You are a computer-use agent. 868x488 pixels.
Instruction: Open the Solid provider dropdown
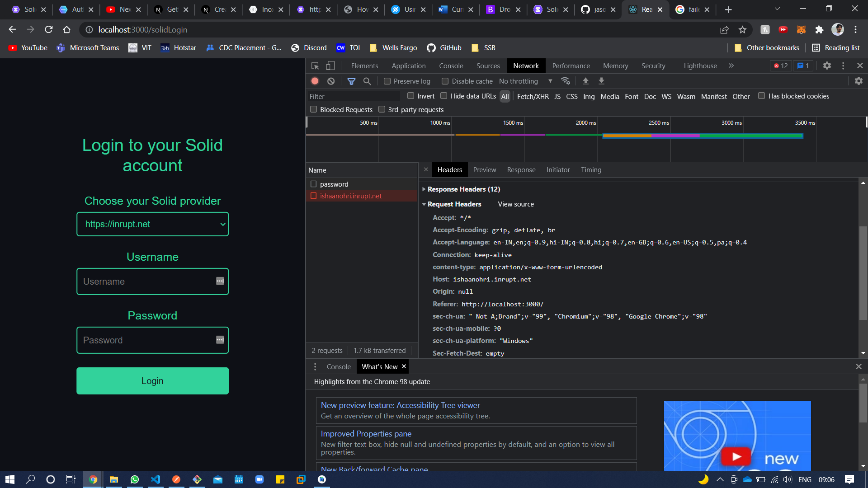coord(153,224)
